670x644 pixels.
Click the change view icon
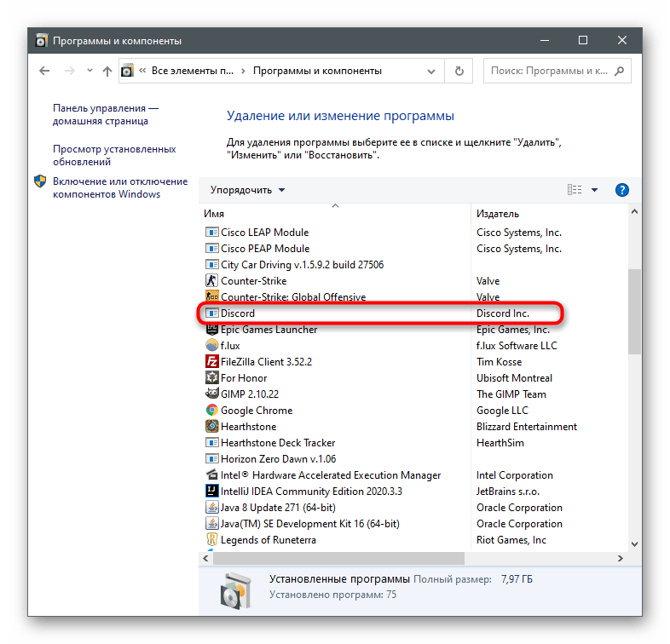[x=575, y=190]
